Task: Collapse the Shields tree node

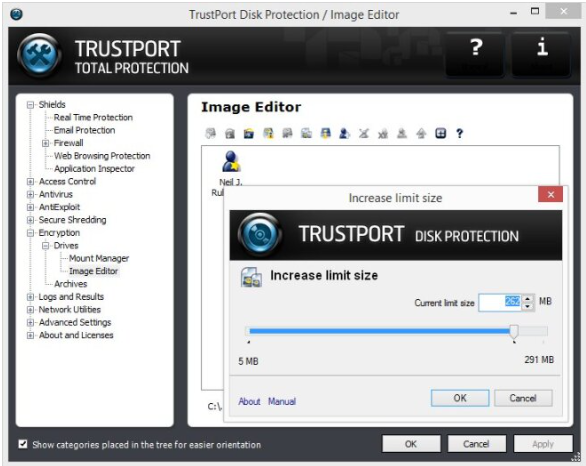Action: tap(30, 105)
